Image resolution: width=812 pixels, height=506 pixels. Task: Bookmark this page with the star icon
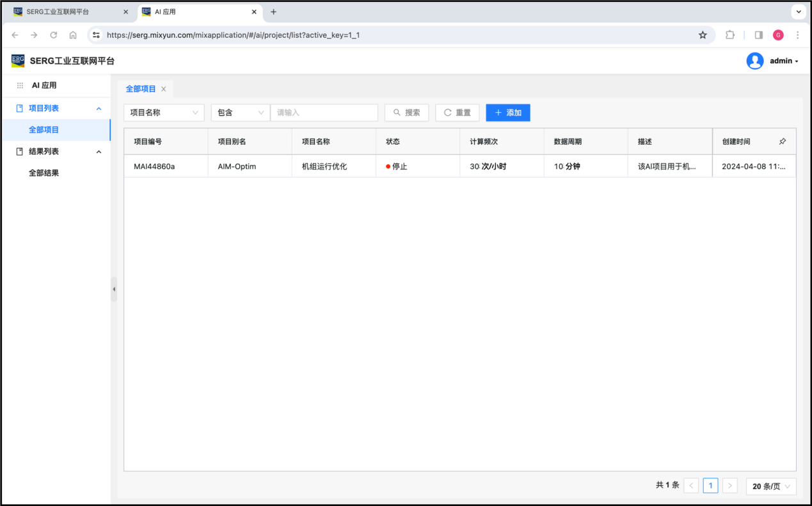pyautogui.click(x=703, y=35)
